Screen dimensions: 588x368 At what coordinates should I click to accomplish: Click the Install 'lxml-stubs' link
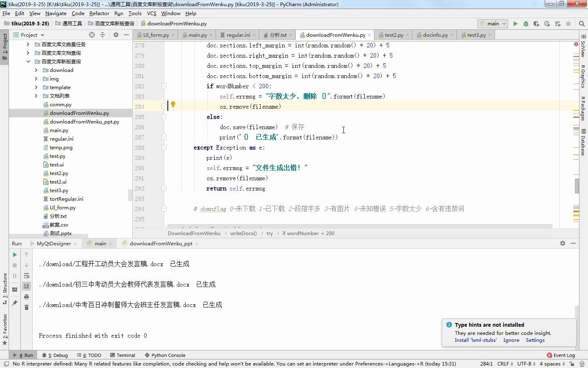coord(476,340)
